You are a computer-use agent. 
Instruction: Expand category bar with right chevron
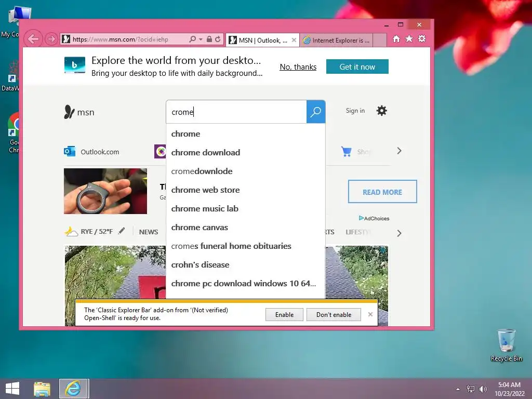point(399,233)
